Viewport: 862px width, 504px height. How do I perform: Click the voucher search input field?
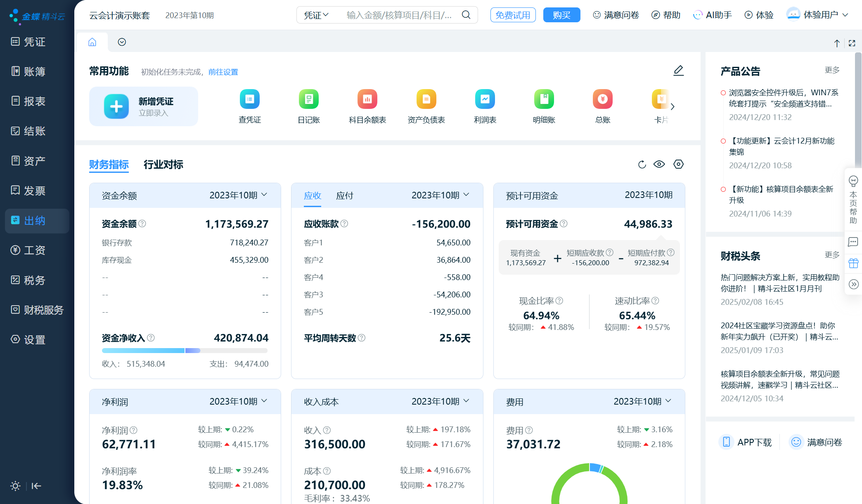[399, 15]
